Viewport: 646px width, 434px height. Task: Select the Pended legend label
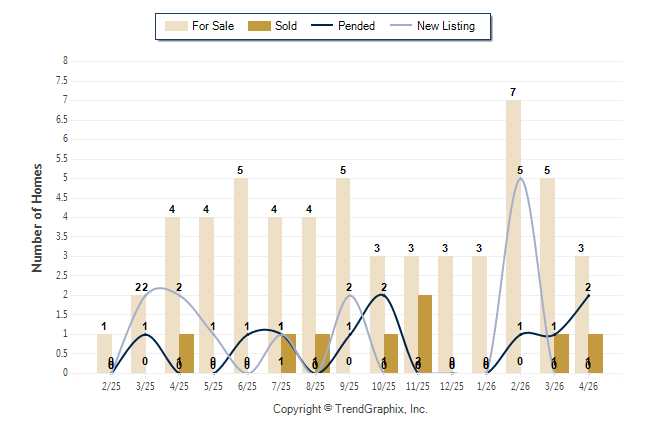[x=356, y=26]
